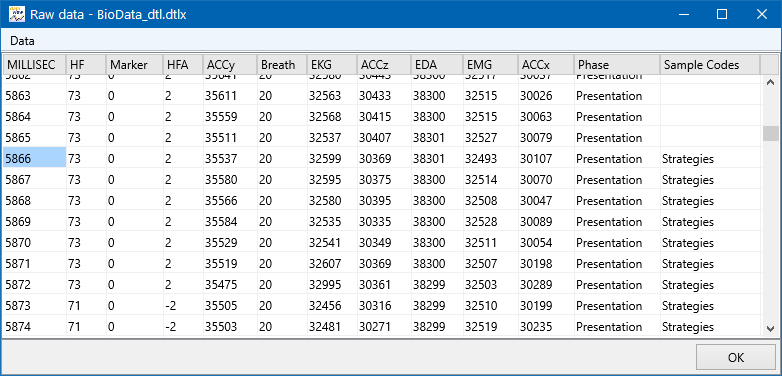Click the EKG column header
The image size is (782, 376).
click(x=332, y=65)
